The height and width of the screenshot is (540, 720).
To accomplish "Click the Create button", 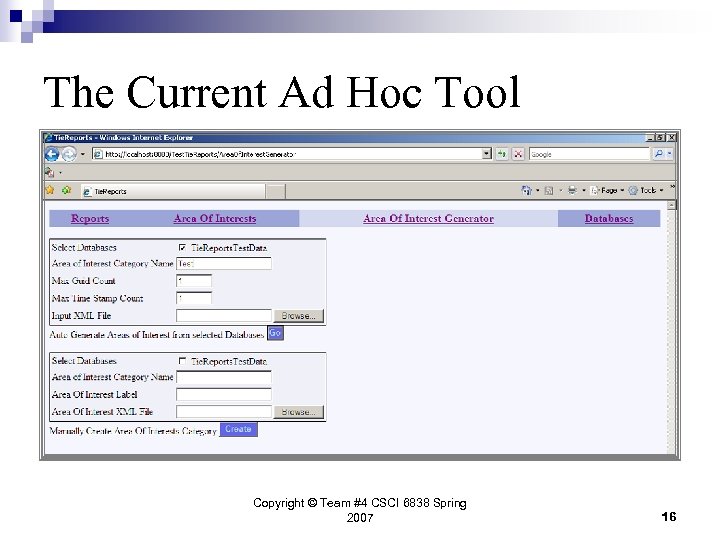I will click(238, 429).
